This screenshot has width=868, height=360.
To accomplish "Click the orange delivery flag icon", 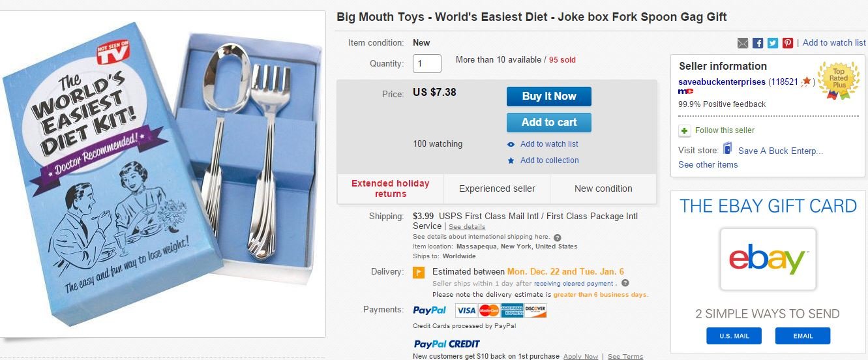I will click(419, 273).
